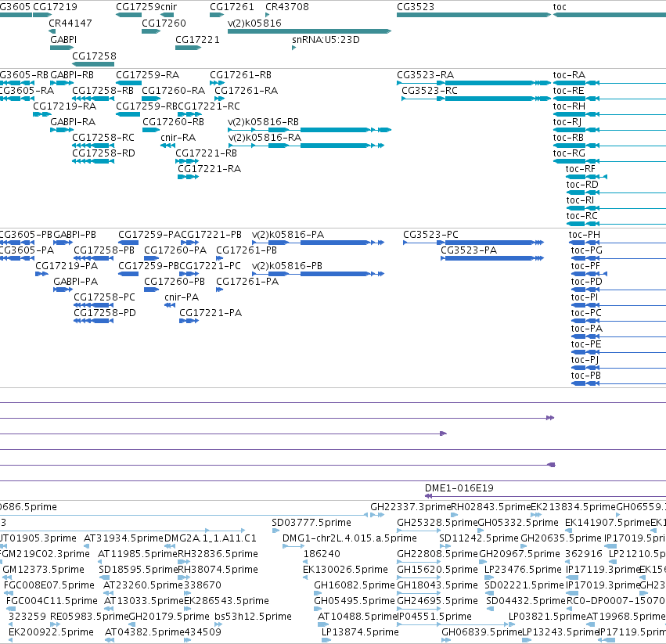Select EST GH06839.5prime

click(481, 632)
